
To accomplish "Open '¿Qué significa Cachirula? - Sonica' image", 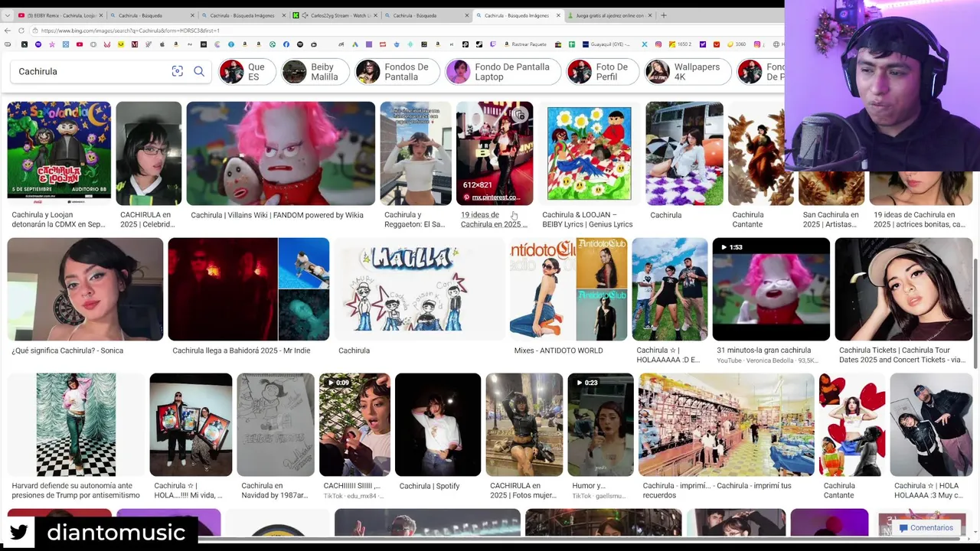I will 85,289.
